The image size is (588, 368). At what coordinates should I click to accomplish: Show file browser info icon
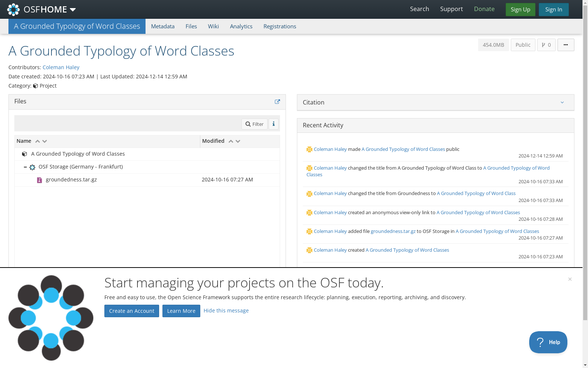(273, 124)
